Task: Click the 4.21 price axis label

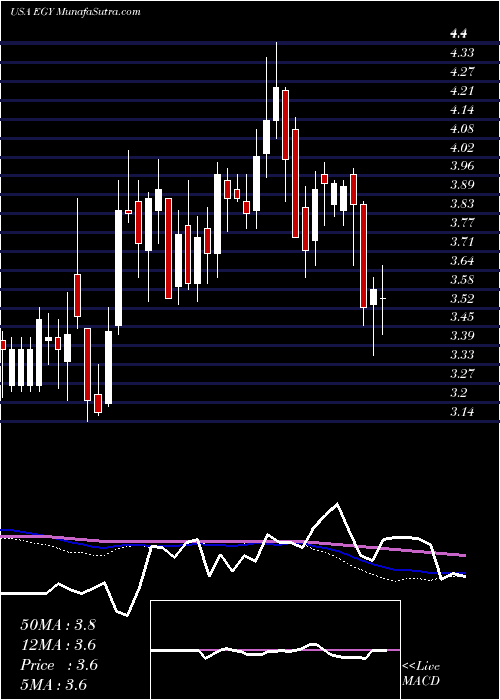Action: click(x=462, y=91)
